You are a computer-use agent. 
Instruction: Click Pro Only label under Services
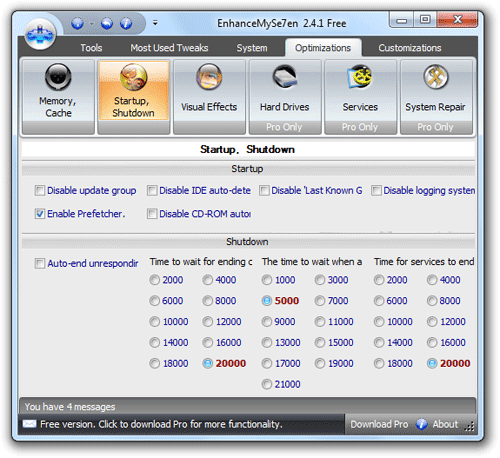tap(360, 127)
